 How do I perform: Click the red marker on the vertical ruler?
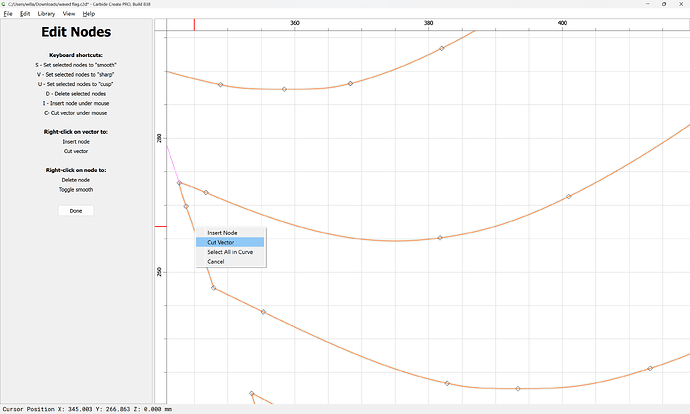pos(160,226)
